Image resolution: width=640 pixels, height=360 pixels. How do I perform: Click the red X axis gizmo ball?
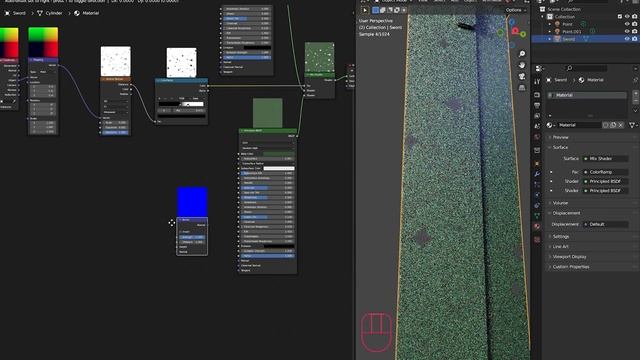515,31
